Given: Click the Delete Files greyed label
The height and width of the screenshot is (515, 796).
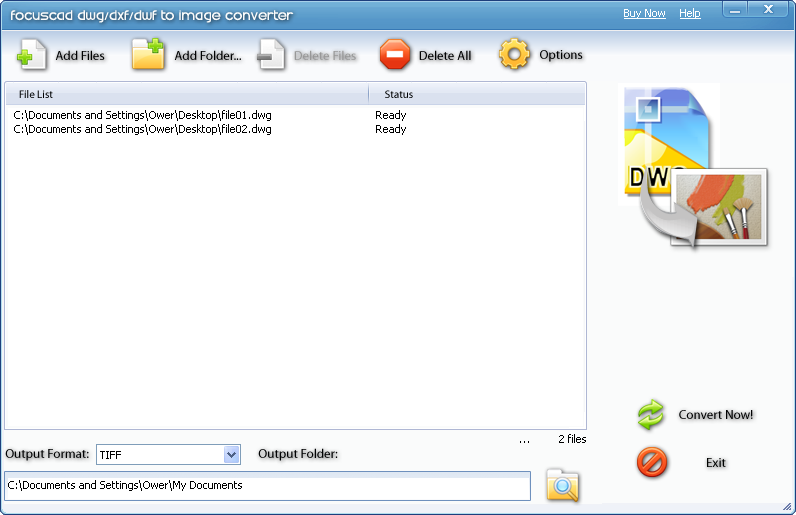Looking at the screenshot, I should click(325, 56).
